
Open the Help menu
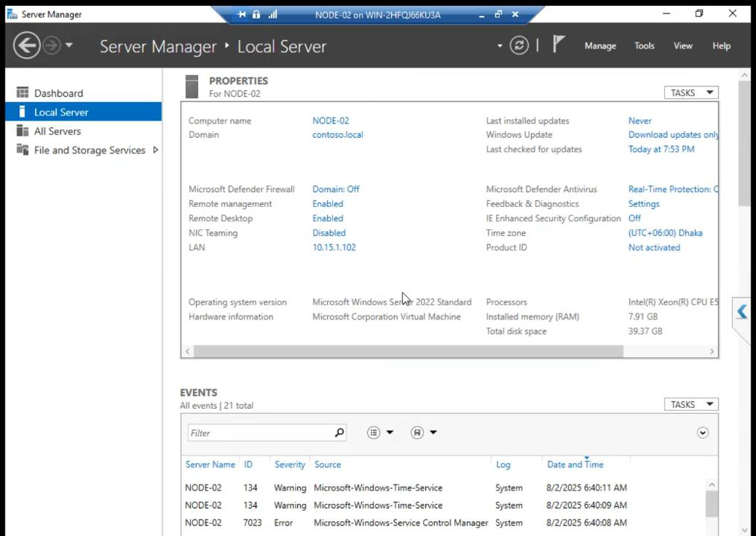(x=721, y=46)
